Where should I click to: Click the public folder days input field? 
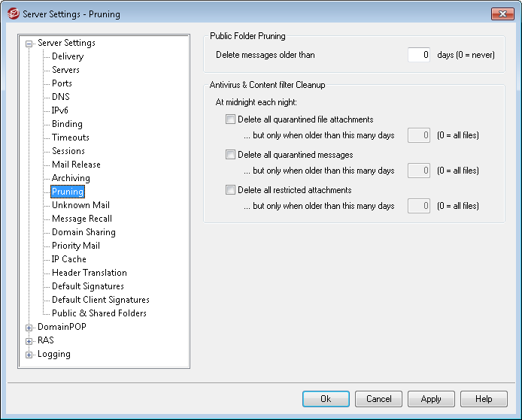point(419,55)
